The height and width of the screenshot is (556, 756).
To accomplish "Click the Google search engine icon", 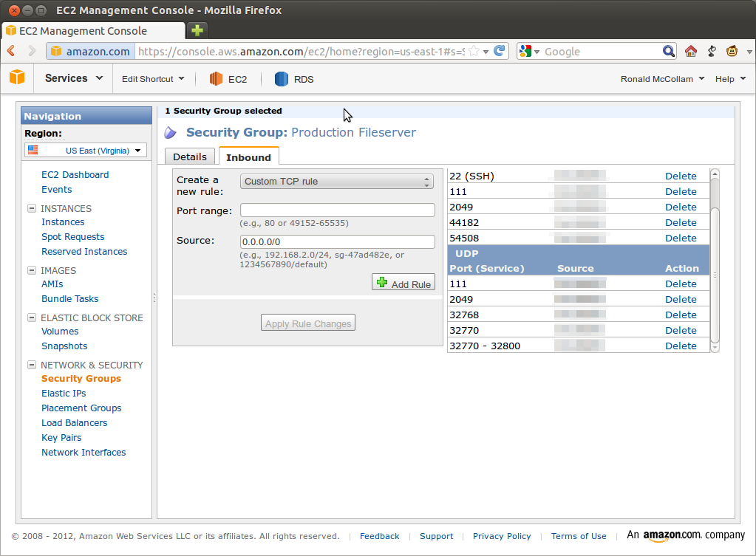I will (525, 51).
